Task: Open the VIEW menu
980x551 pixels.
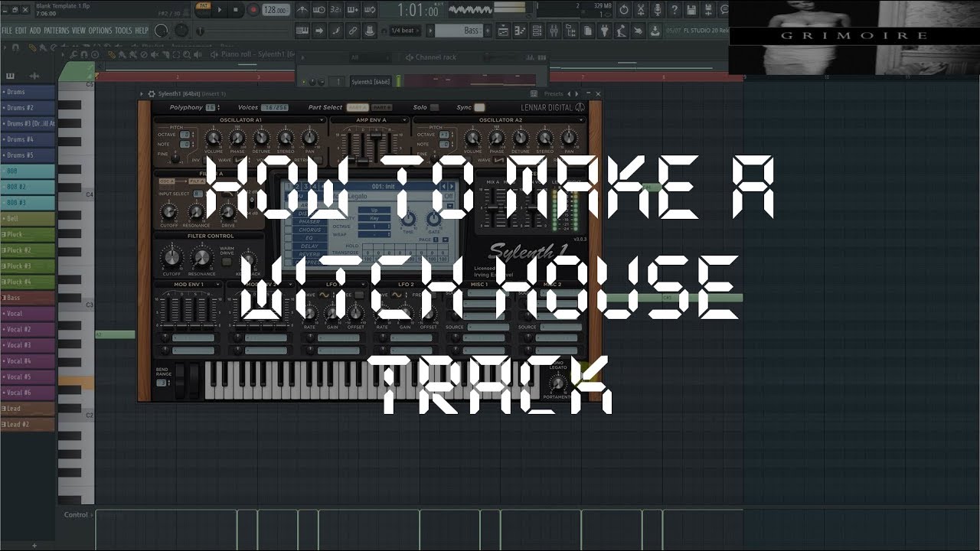Action: [78, 31]
